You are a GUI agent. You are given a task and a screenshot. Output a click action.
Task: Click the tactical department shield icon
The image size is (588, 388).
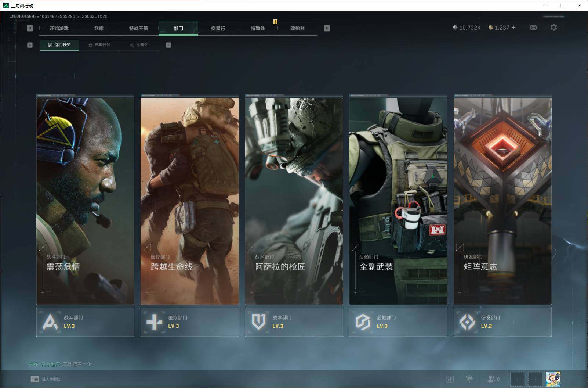click(x=258, y=322)
